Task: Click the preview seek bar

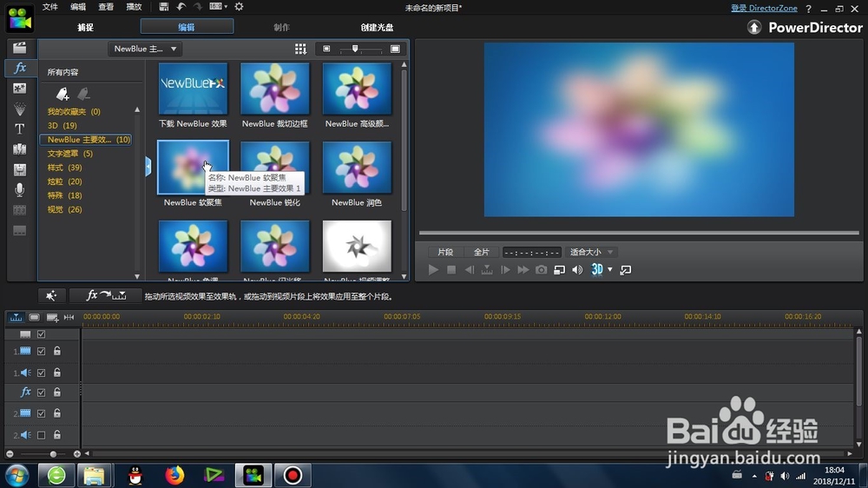Action: point(639,234)
